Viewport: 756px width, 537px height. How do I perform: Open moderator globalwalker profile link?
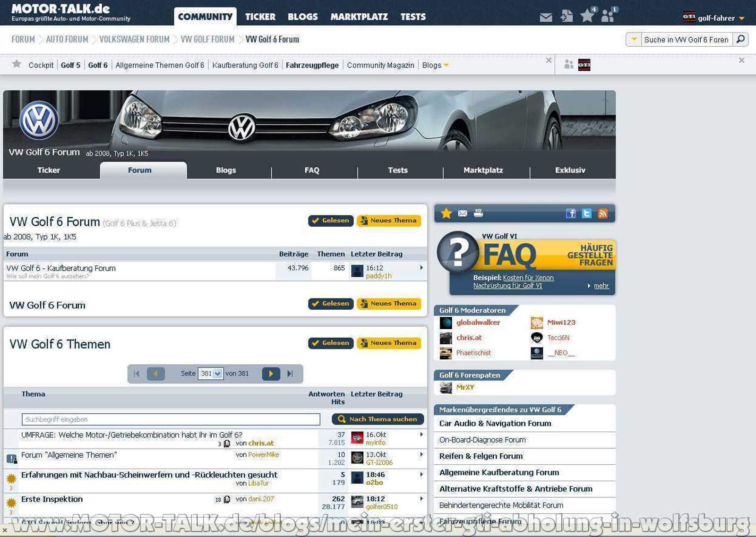click(478, 323)
